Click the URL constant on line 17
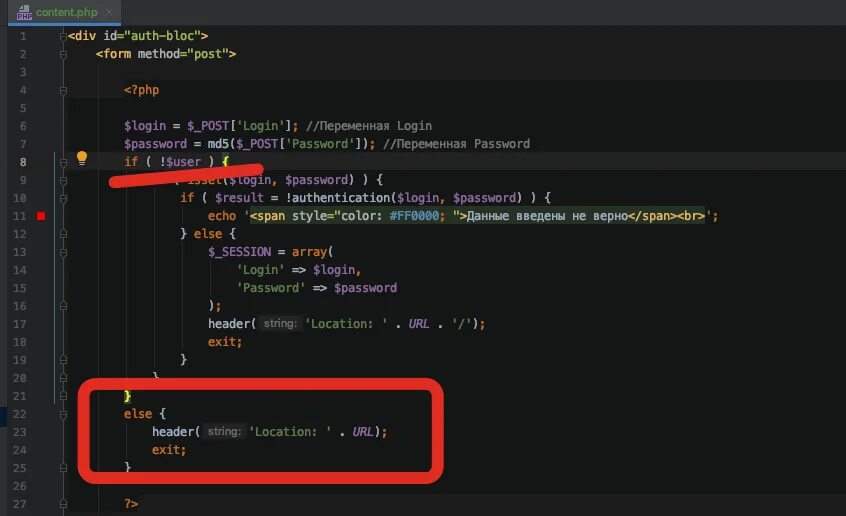846x516 pixels. tap(419, 324)
